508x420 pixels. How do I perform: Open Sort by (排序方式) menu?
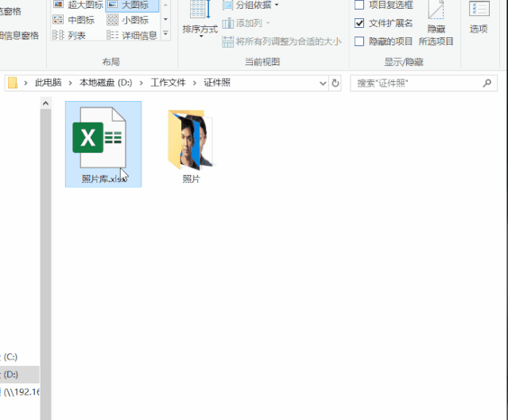point(200,19)
